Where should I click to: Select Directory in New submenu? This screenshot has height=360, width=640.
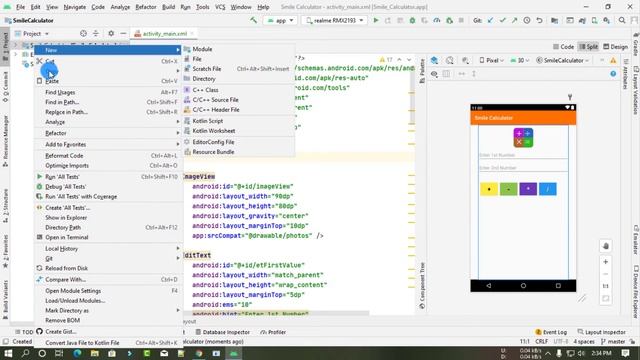coord(238,79)
